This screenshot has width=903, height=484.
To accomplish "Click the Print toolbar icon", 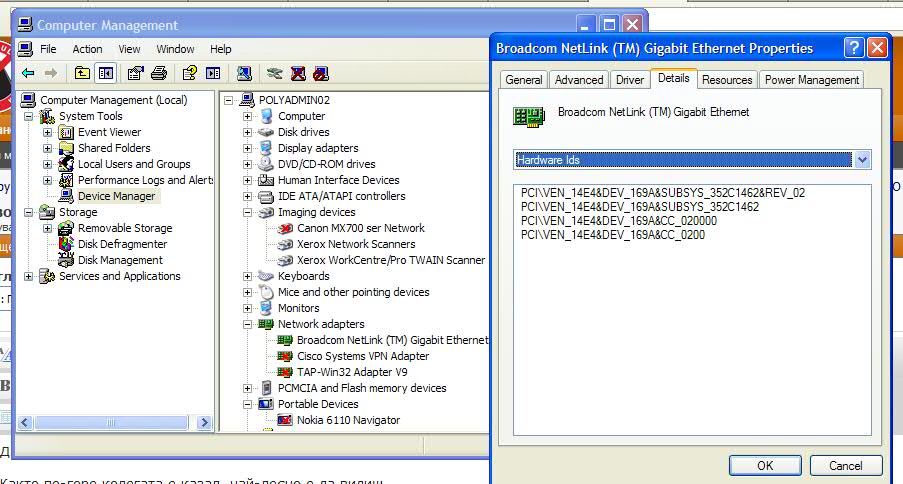I will pyautogui.click(x=158, y=73).
